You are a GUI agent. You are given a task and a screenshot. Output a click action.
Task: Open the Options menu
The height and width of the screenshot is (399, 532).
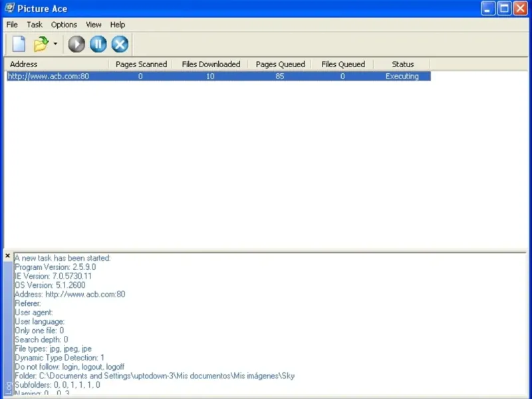point(64,25)
